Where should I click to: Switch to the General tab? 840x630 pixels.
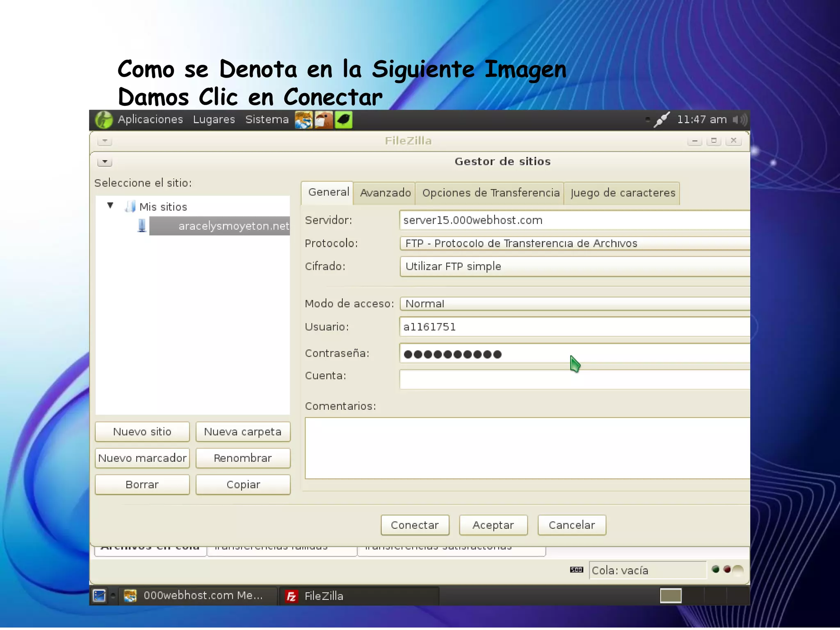328,192
